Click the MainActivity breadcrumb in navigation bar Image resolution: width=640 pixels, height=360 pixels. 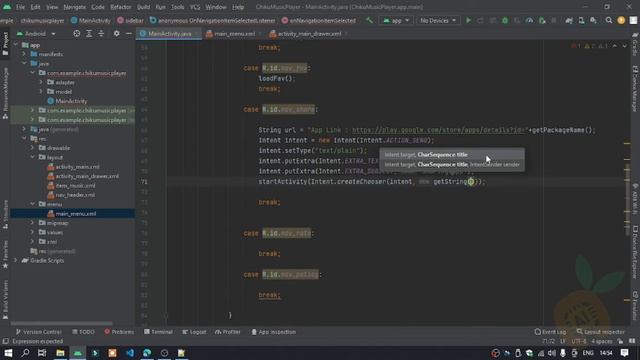(x=91, y=20)
